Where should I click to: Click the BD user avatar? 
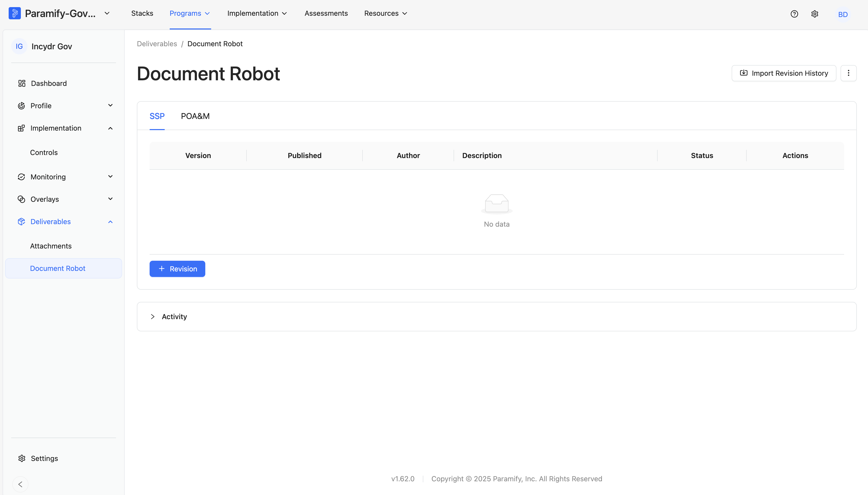[843, 14]
